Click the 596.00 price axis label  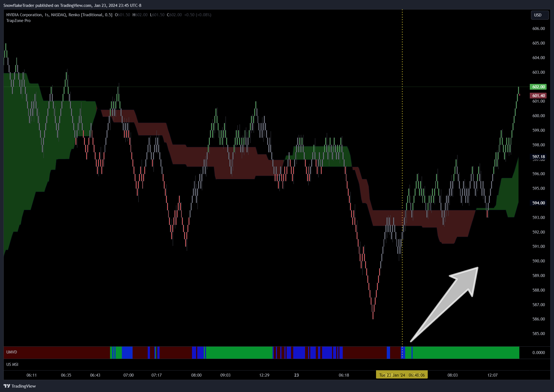click(538, 174)
